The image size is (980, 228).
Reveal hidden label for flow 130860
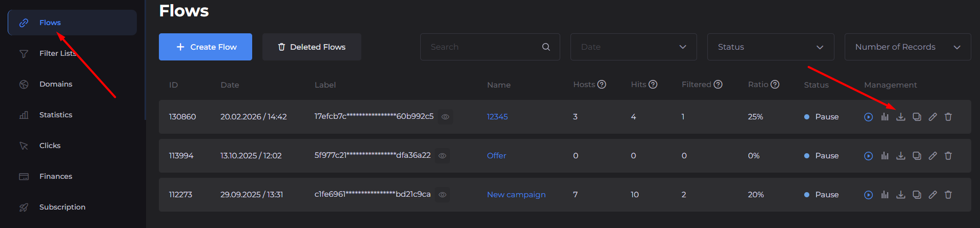pyautogui.click(x=445, y=117)
